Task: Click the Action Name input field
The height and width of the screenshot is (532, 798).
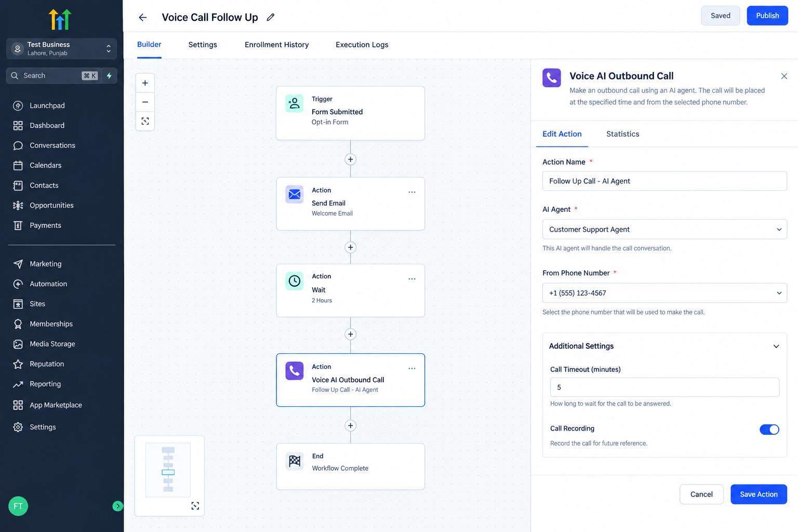Action: point(664,181)
